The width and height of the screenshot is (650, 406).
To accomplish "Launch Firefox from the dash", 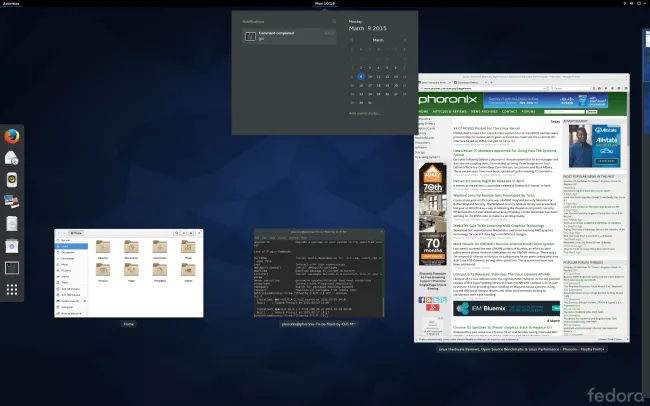I will click(x=12, y=136).
